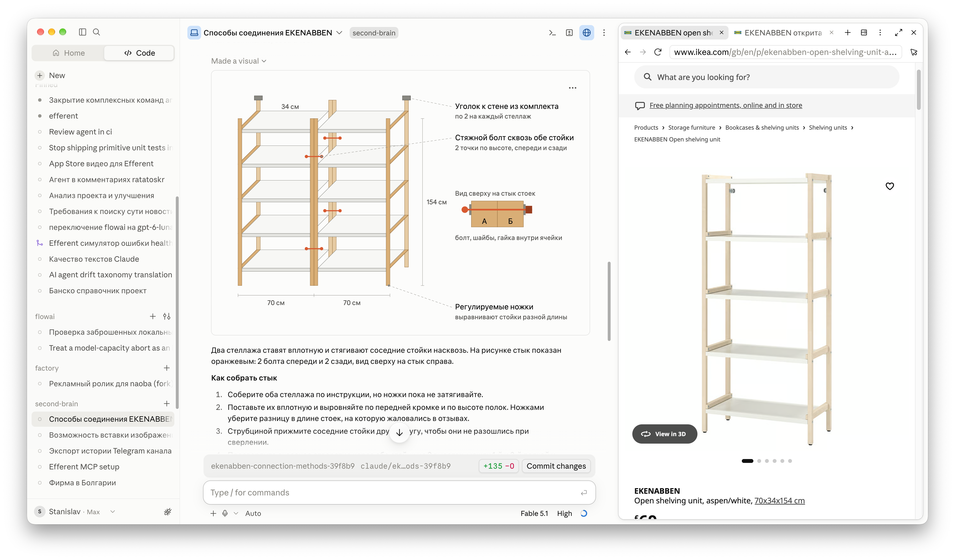Click the diff preview icon in header
Viewport: 955px width, 560px height.
(x=569, y=33)
